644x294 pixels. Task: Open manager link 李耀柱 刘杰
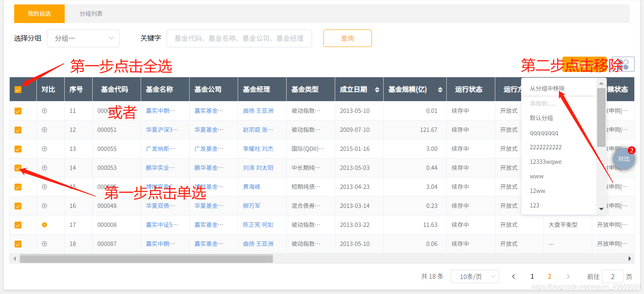258,149
